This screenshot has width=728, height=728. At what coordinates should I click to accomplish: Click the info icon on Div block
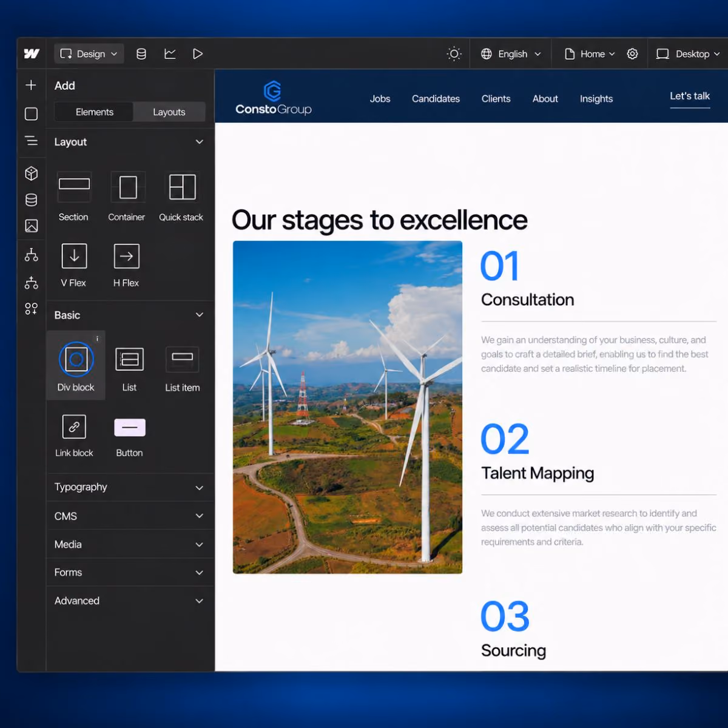point(97,339)
